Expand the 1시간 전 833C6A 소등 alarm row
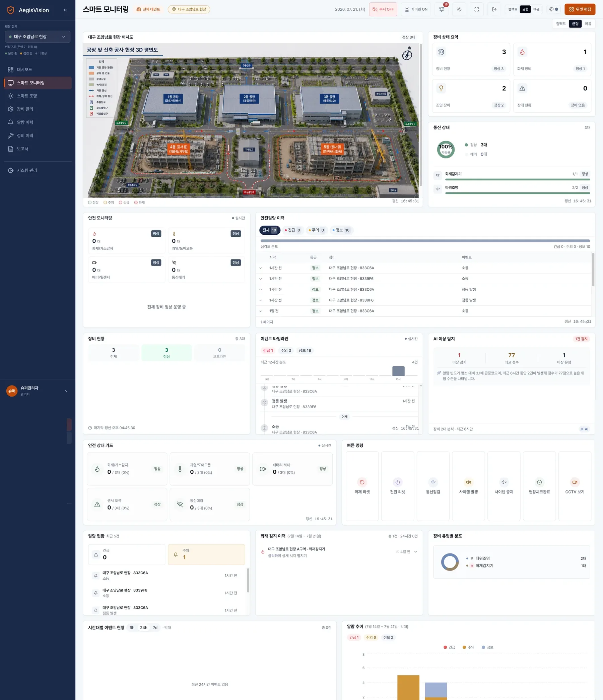 coord(260,268)
